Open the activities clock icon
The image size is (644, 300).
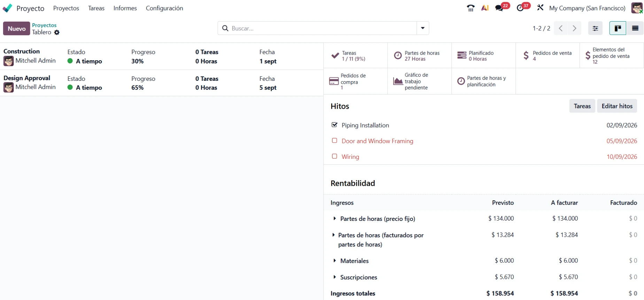click(x=520, y=8)
